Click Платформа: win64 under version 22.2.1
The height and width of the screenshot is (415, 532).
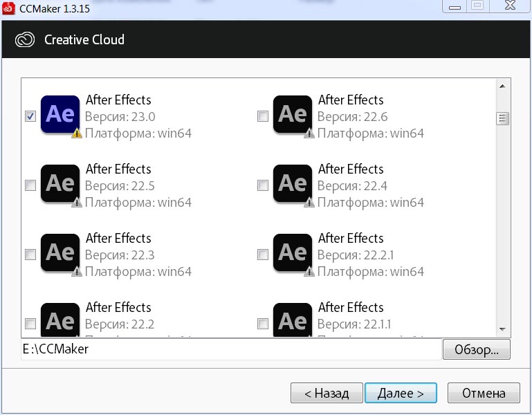[x=371, y=272]
